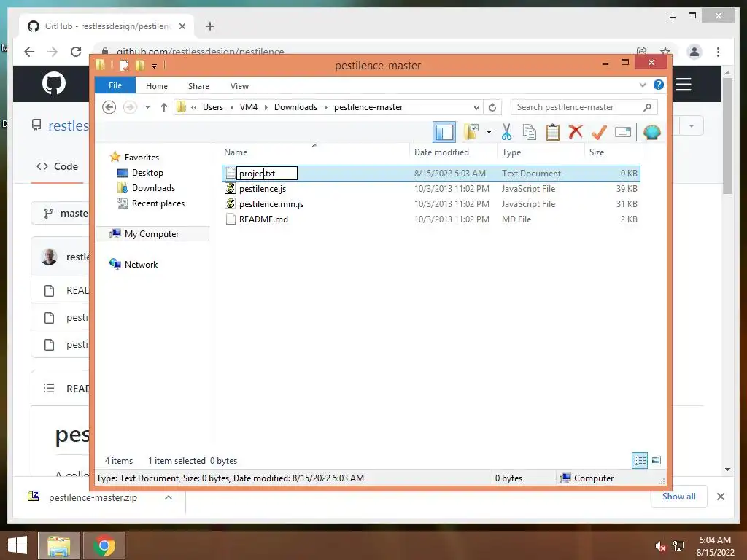Click quick access Properties icon in title bar
747x560 pixels.
click(124, 65)
